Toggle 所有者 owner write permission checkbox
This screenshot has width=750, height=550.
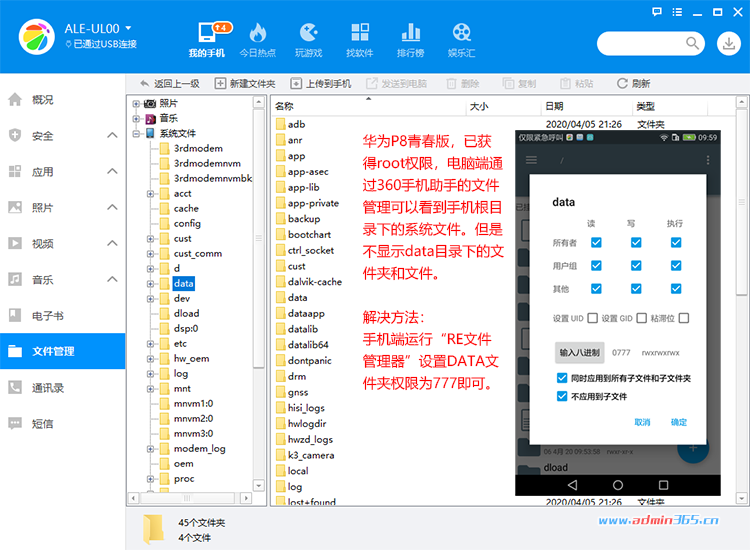636,242
